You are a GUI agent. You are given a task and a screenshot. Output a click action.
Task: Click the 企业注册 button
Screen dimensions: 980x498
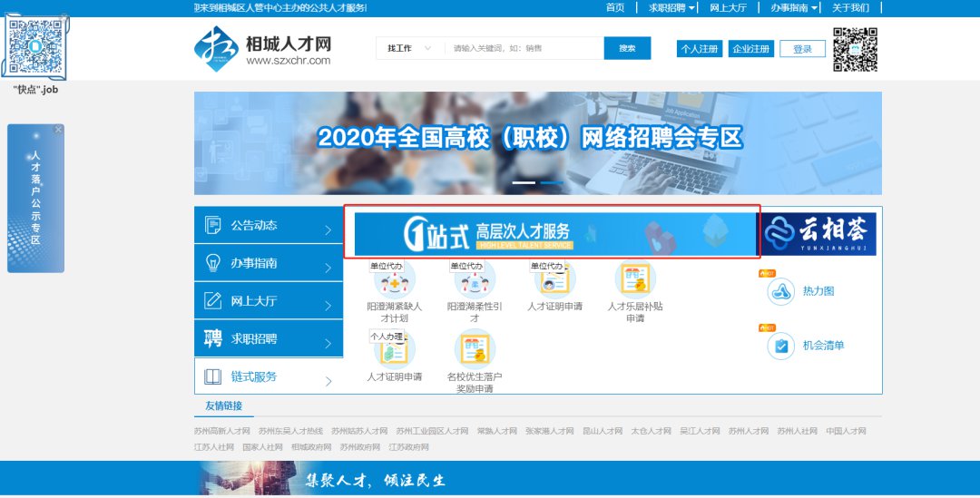coord(751,49)
